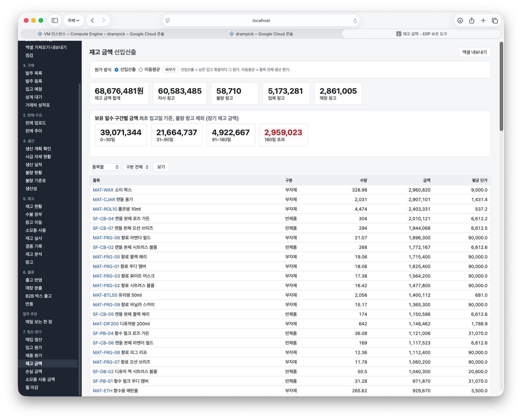Select the 이동평균 radio button
This screenshot has height=420, width=522.
click(x=141, y=70)
